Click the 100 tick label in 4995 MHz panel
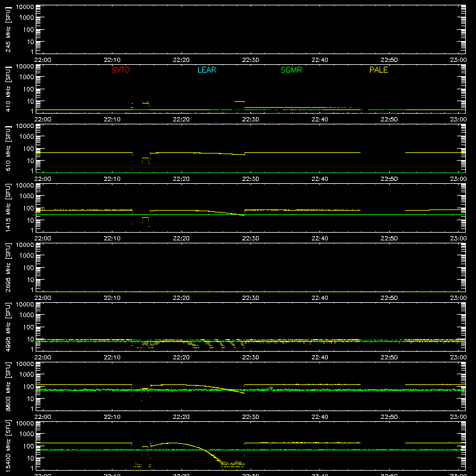Screen dimensions: 476x476 (29, 327)
